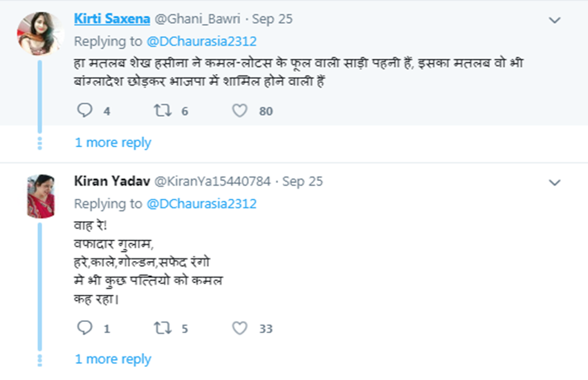
Task: Reply to Kirti Saxena's tweet
Action: tap(84, 111)
